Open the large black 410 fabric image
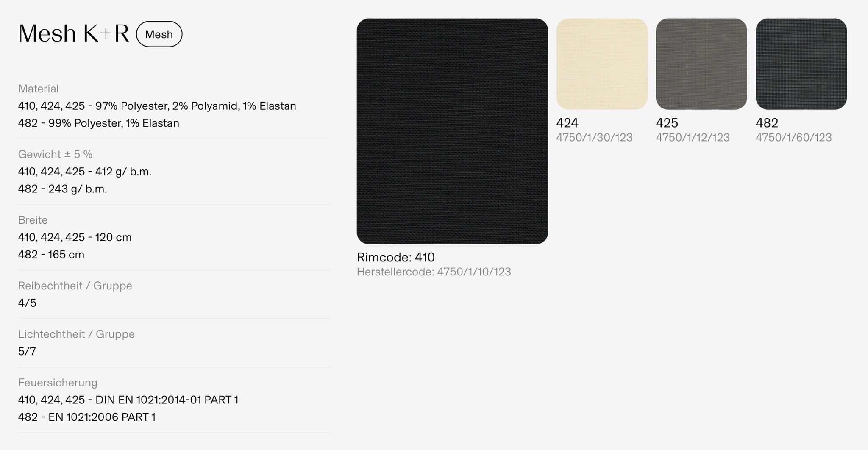 (x=452, y=131)
